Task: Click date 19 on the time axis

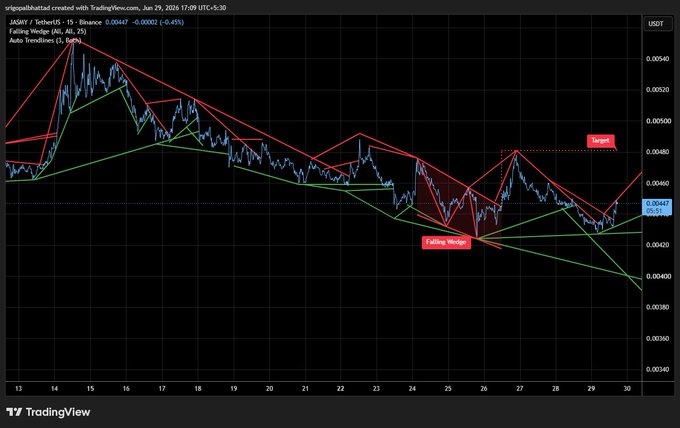Action: pyautogui.click(x=233, y=389)
